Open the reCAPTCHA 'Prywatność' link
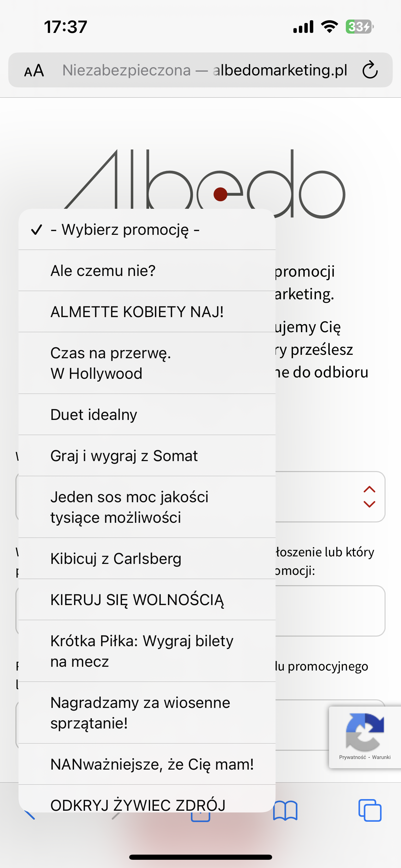Viewport: 401px width, 868px height. pyautogui.click(x=352, y=757)
